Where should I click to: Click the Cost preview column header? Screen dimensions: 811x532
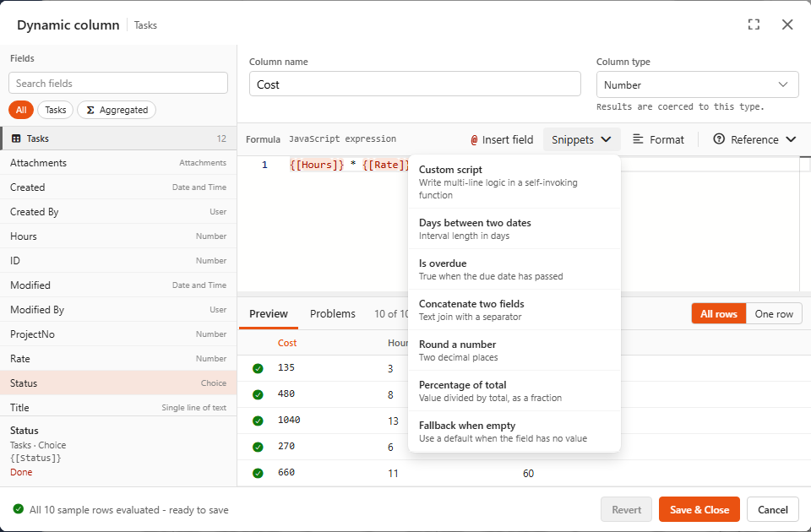click(x=287, y=343)
